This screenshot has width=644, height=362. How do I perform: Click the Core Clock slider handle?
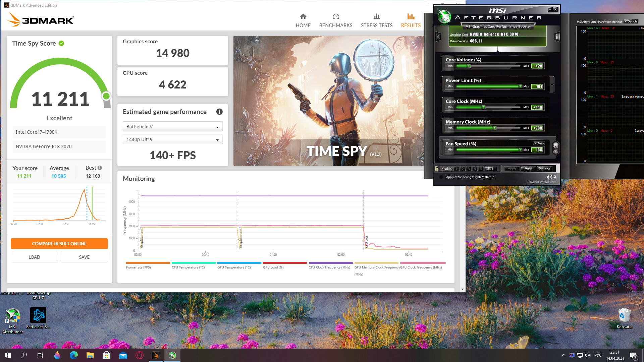(x=483, y=107)
